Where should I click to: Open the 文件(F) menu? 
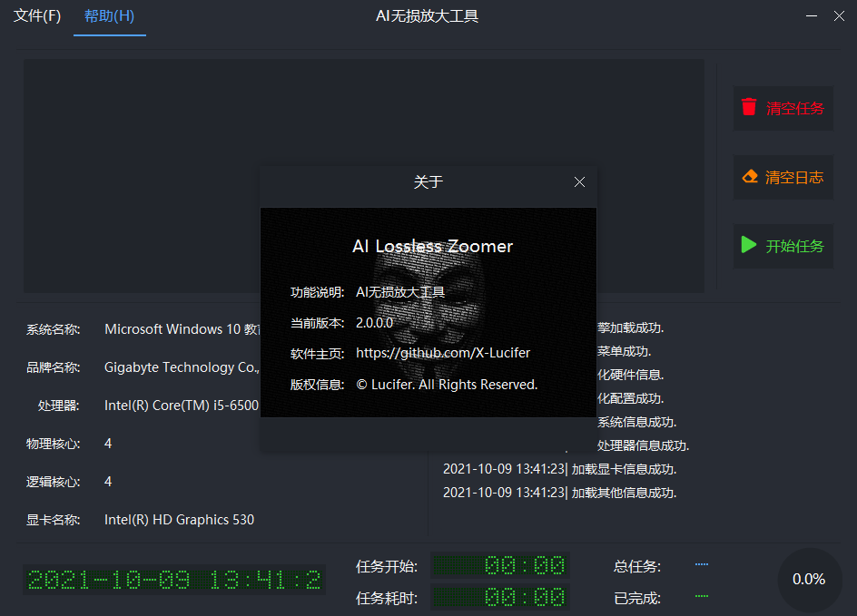(x=37, y=16)
